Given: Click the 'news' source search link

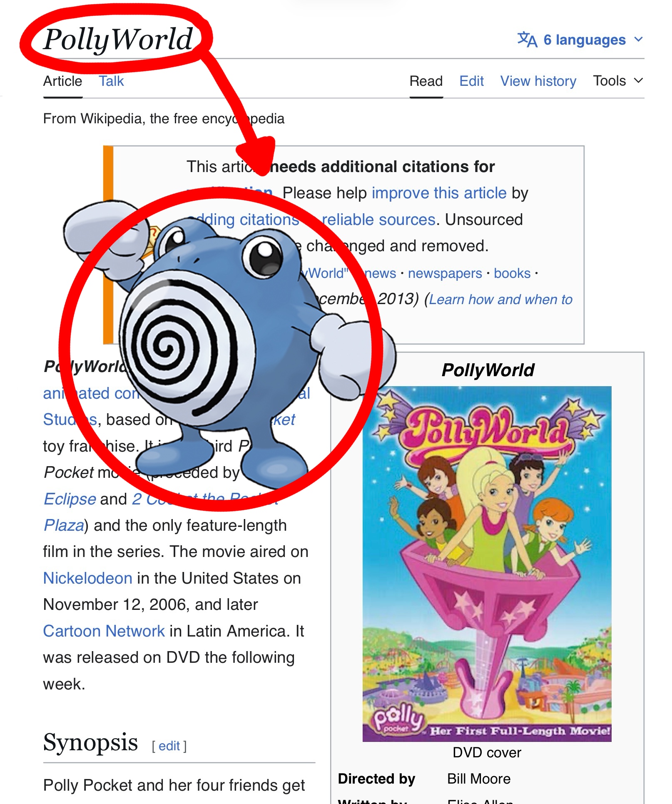Looking at the screenshot, I should pos(380,273).
